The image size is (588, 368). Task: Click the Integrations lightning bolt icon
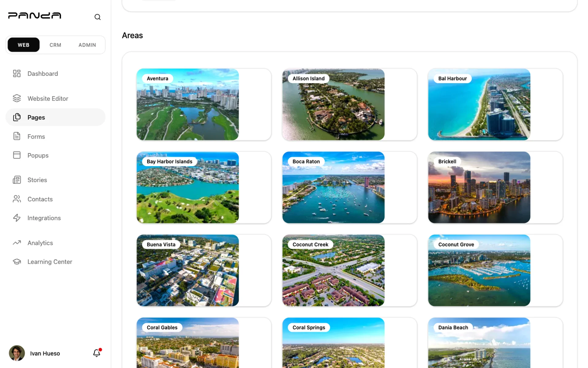coord(17,218)
